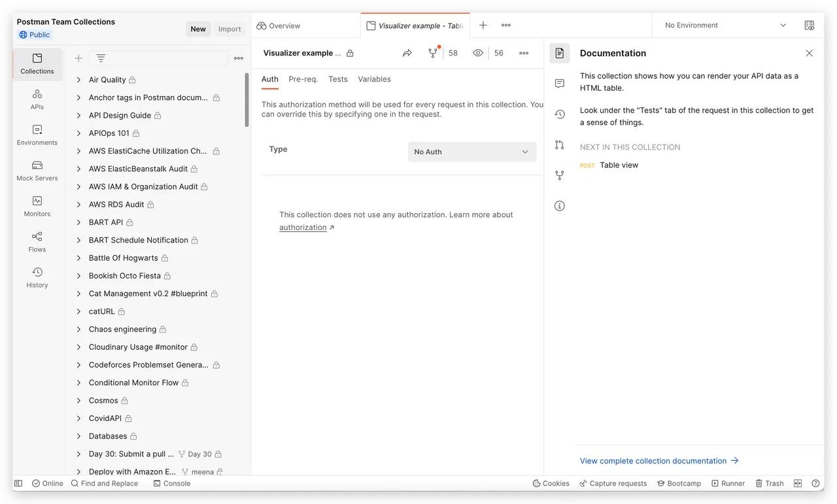Open Cookies from the status bar

551,484
